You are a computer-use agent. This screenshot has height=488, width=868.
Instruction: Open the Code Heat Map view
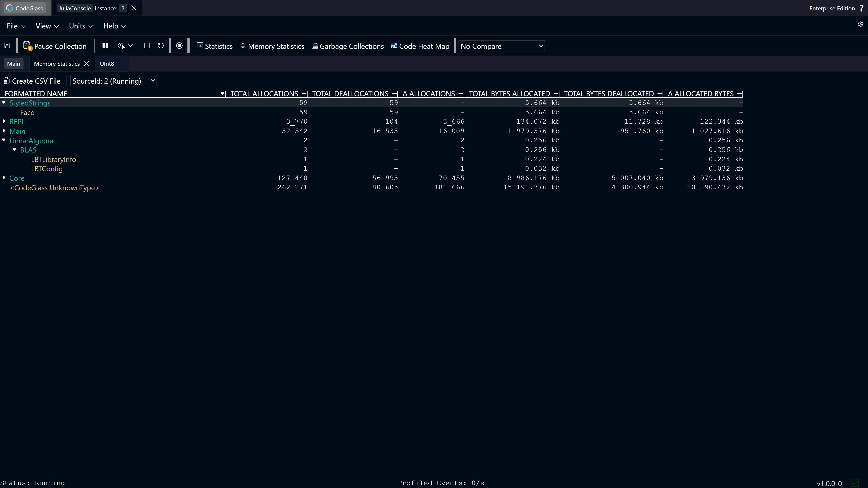point(420,46)
